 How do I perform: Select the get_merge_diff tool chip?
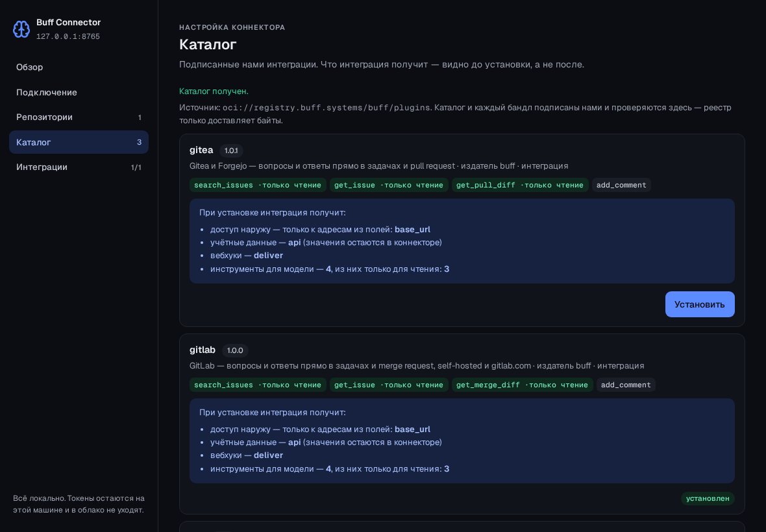(x=522, y=385)
